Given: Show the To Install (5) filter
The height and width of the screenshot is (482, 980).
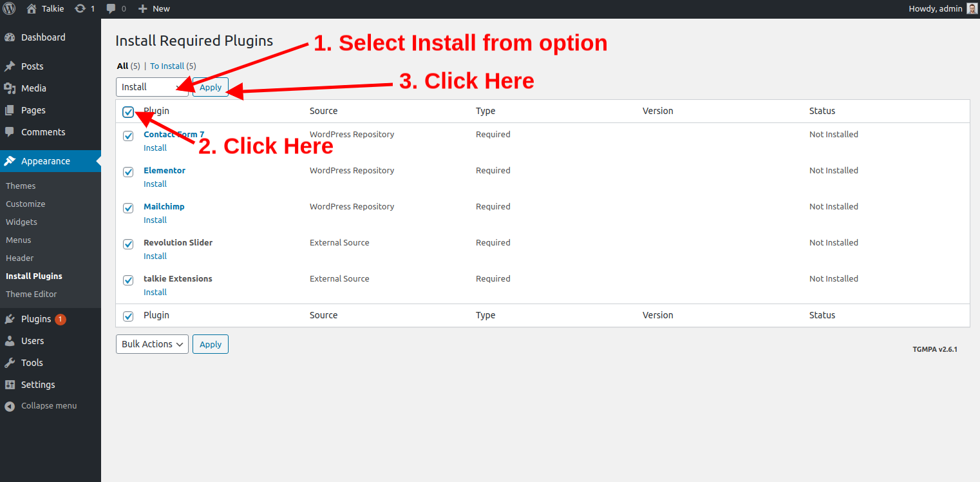Looking at the screenshot, I should point(173,66).
